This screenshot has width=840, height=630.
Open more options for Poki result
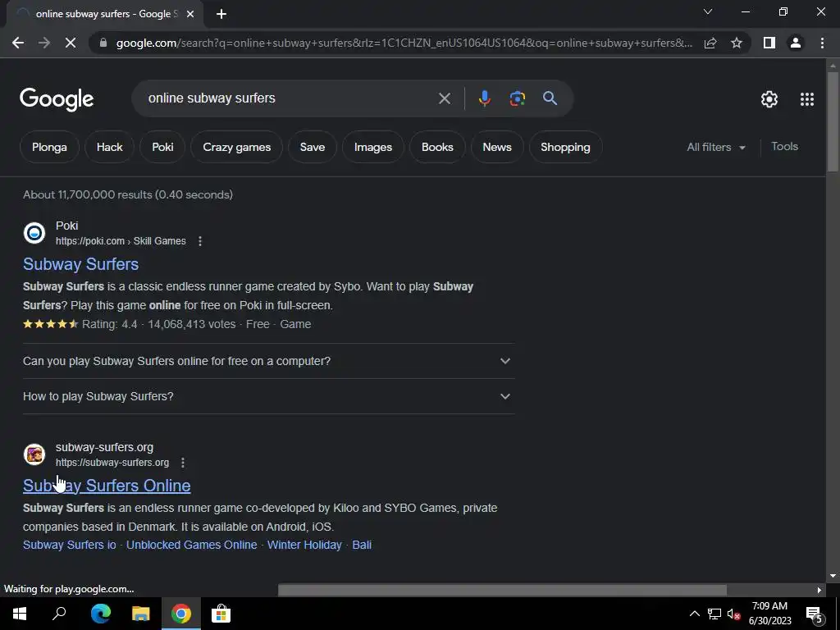click(200, 241)
